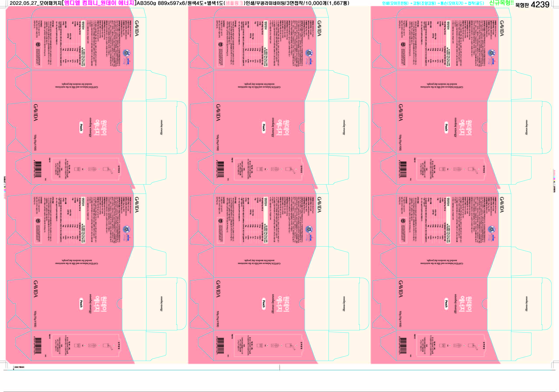Click the cyan 접착(골드) process step
The height and width of the screenshot is (392, 559).
[x=476, y=4]
